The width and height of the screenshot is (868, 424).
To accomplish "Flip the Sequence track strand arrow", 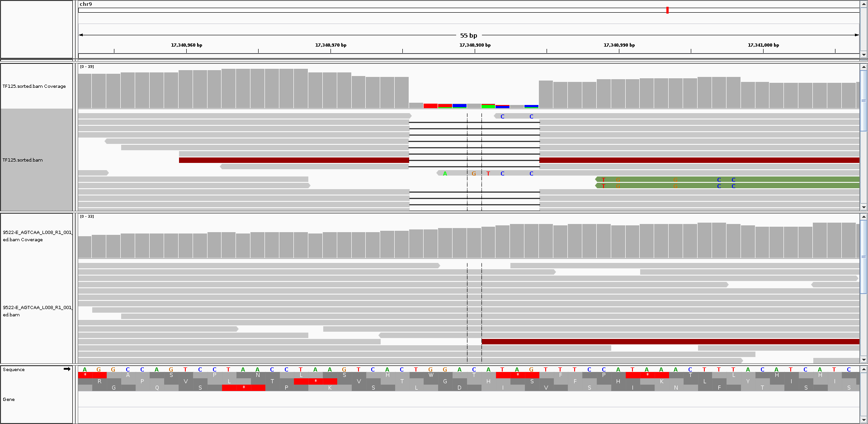I will click(x=67, y=369).
